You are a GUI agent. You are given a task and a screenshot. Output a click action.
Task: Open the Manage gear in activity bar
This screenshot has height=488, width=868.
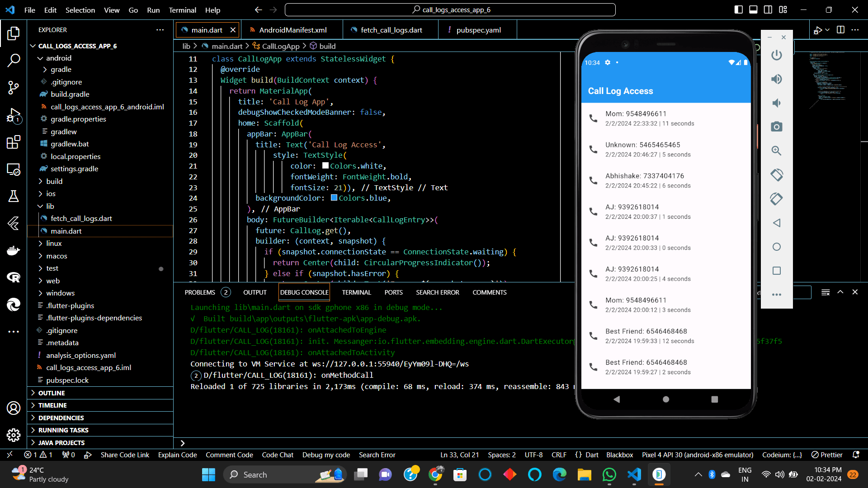click(x=14, y=435)
